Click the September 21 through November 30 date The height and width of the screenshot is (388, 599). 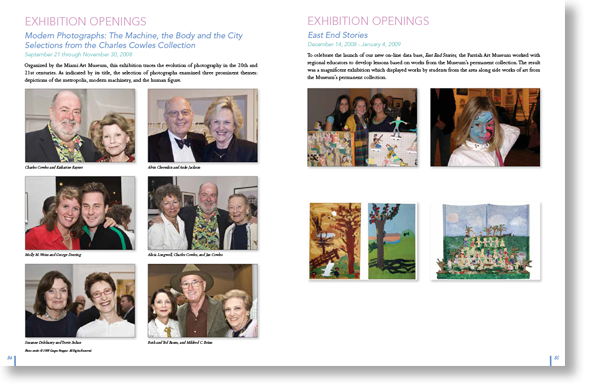[78, 54]
